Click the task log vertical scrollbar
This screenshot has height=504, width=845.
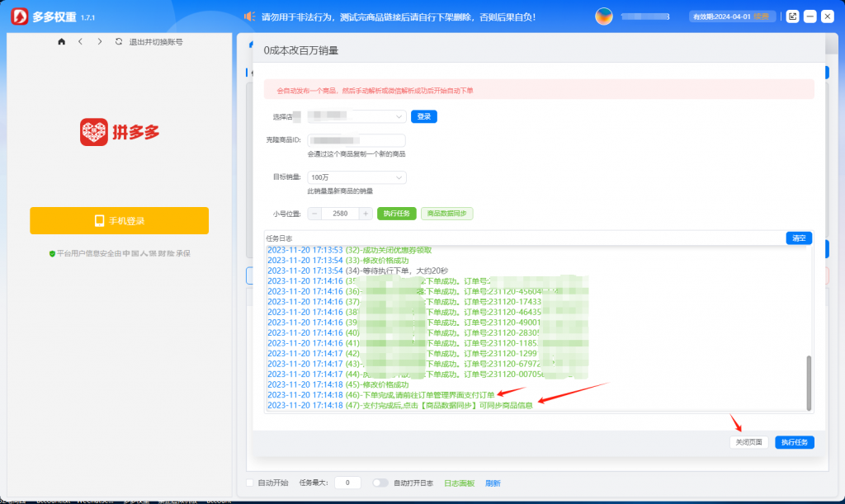click(809, 383)
